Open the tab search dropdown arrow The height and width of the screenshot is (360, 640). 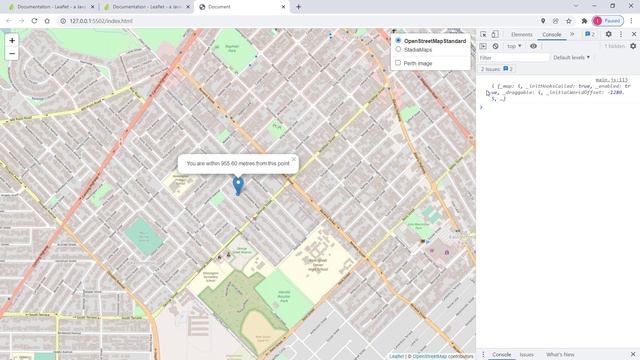[576, 6]
